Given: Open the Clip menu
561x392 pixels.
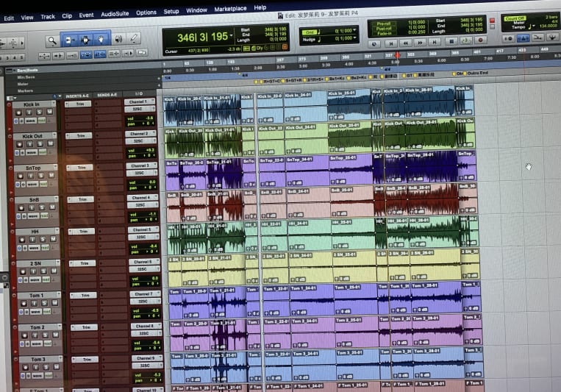Looking at the screenshot, I should [67, 15].
